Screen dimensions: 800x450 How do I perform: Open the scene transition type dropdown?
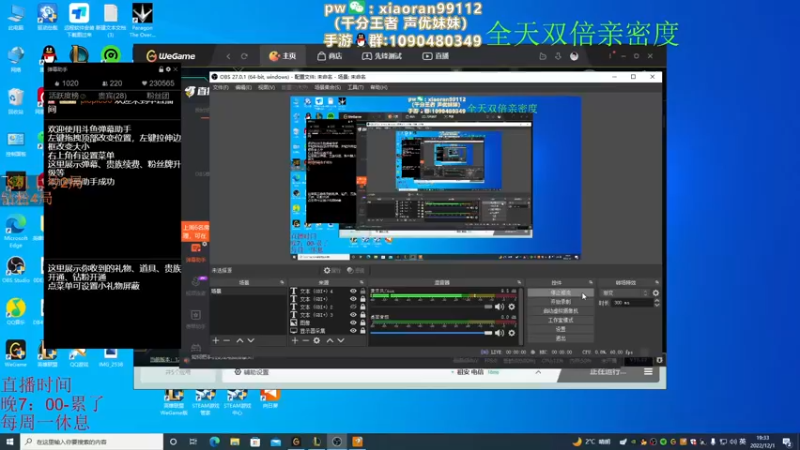[624, 293]
